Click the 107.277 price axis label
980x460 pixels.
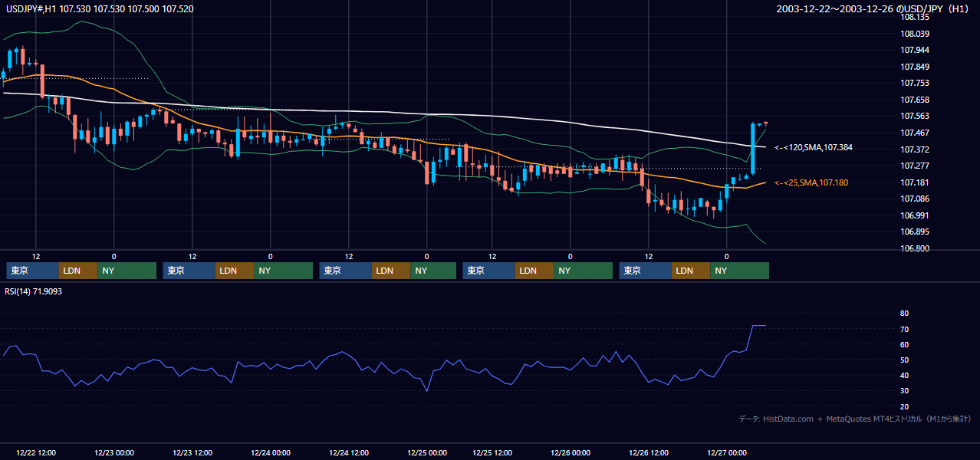[916, 166]
